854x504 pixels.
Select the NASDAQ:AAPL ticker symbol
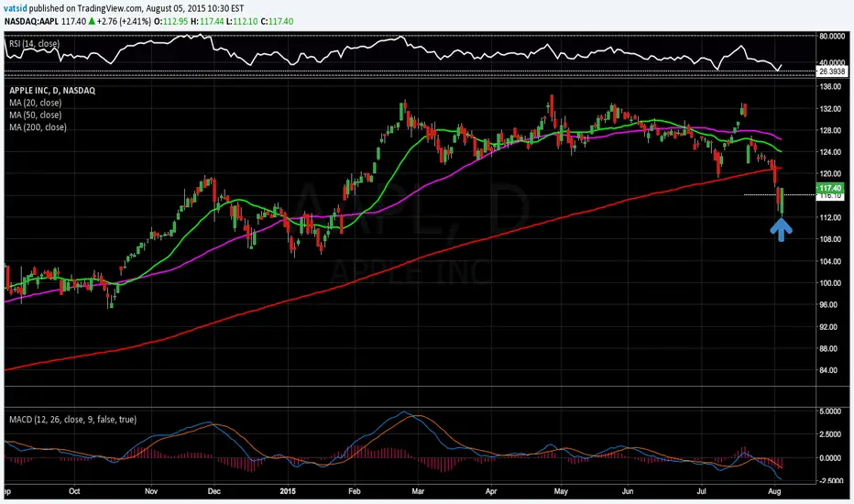tap(32, 22)
